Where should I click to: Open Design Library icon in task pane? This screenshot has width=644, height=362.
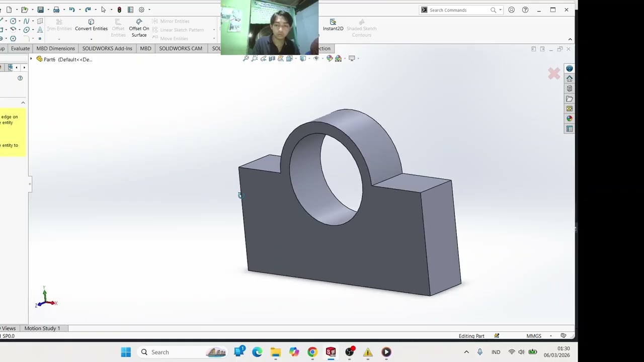pyautogui.click(x=570, y=88)
